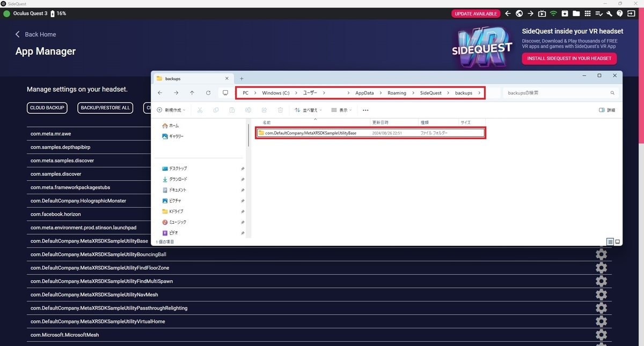644x346 pixels.
Task: Open the wrench device settings icon
Action: (x=610, y=13)
